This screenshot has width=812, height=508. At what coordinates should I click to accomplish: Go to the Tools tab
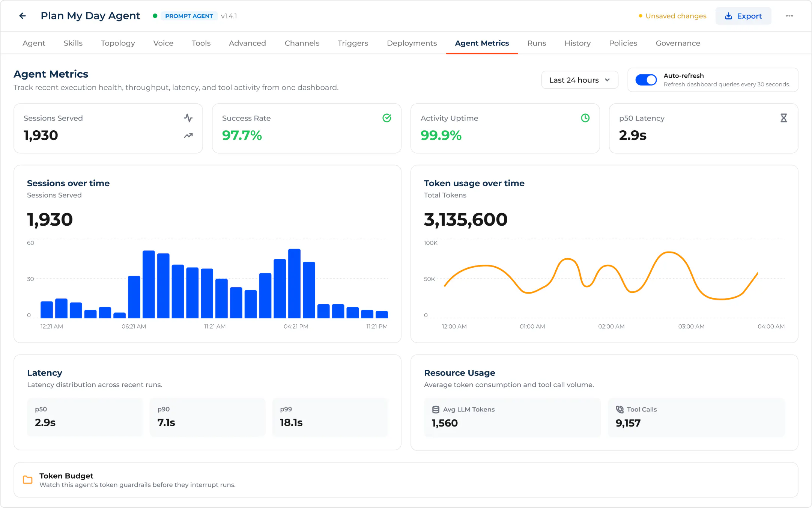pyautogui.click(x=201, y=43)
